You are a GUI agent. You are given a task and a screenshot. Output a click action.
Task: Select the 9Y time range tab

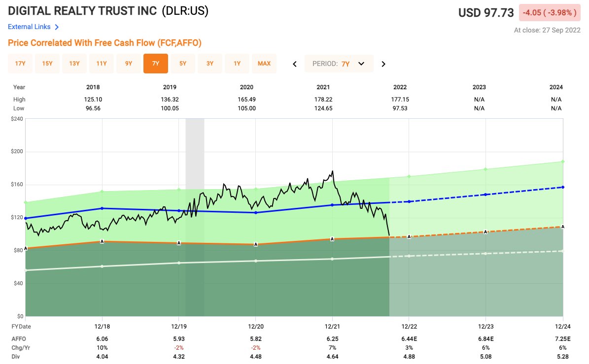(129, 64)
